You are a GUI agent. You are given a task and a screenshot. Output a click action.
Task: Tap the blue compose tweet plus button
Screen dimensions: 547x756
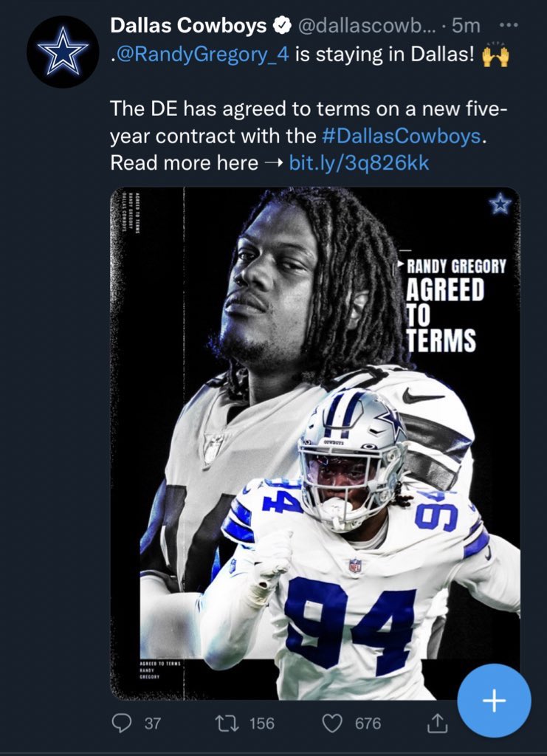pos(494,701)
